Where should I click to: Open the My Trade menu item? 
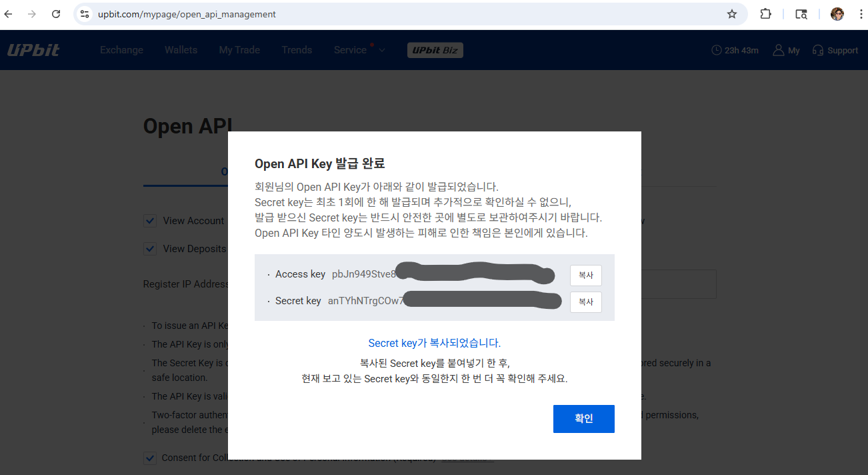[239, 49]
